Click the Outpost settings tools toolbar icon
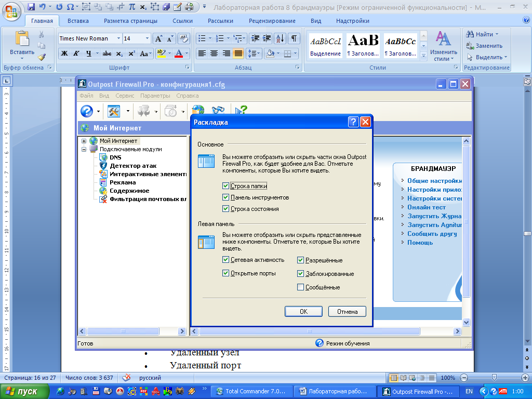Image resolution: width=532 pixels, height=399 pixels. click(x=114, y=111)
